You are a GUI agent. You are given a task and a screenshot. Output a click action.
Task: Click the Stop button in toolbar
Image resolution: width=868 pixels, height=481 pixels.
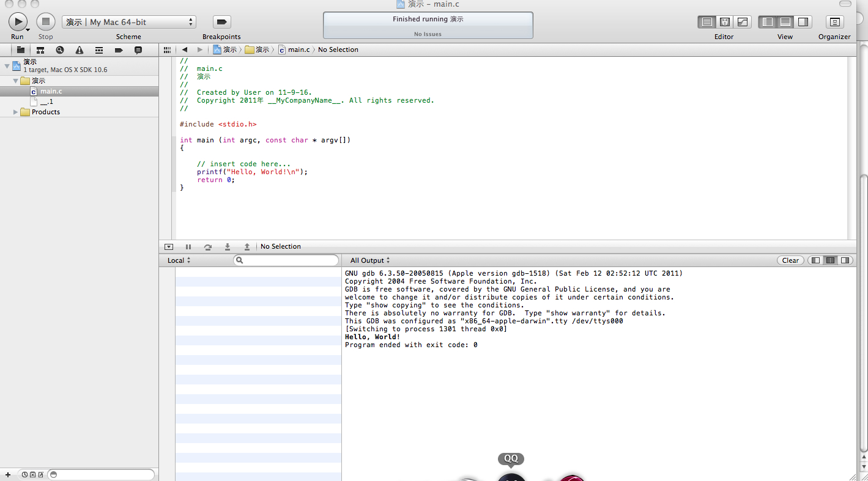point(46,22)
